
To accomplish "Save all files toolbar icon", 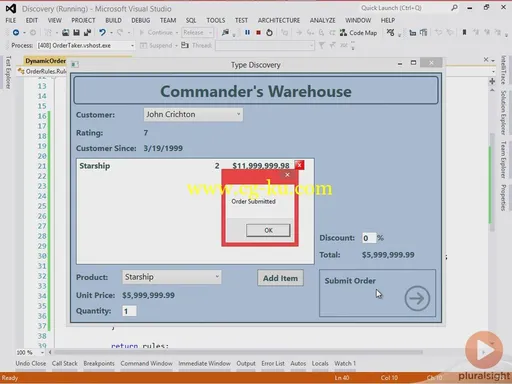I will (87, 32).
